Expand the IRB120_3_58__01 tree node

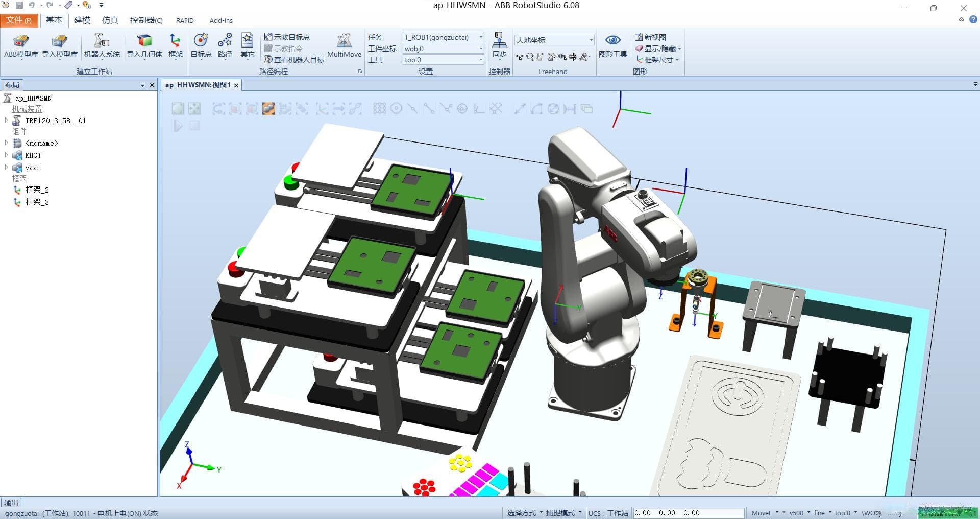tap(6, 120)
